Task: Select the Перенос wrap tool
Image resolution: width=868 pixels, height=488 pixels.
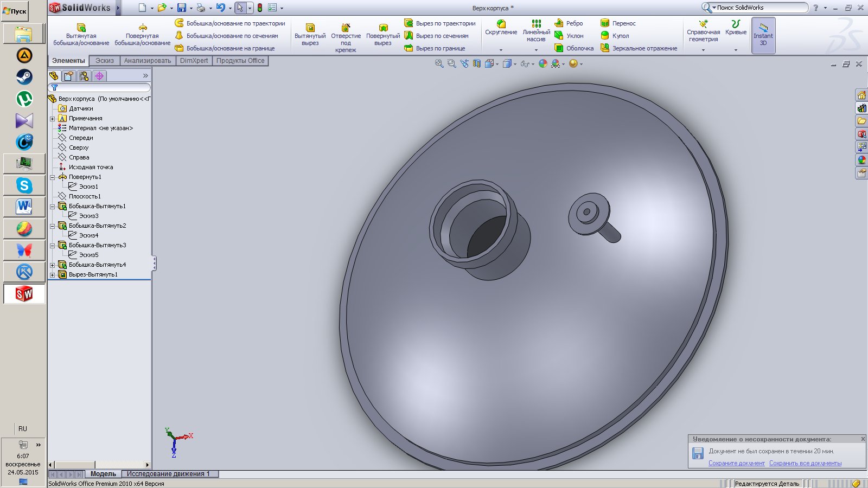Action: (618, 23)
